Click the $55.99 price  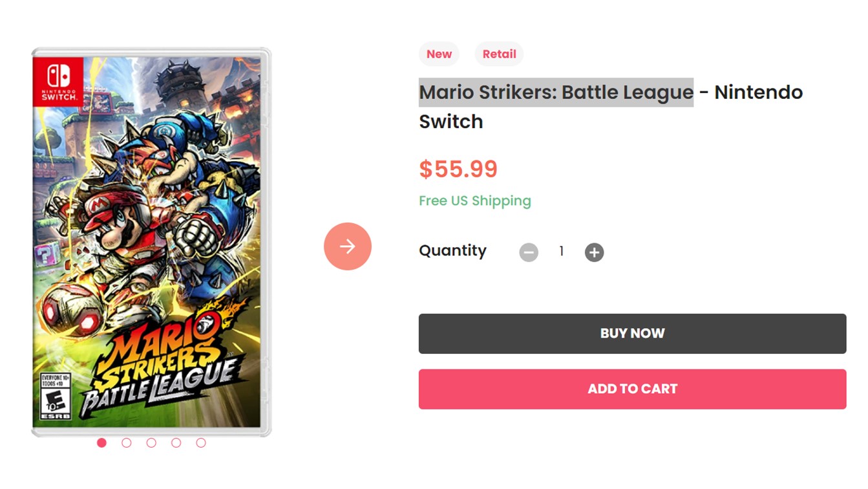click(458, 169)
